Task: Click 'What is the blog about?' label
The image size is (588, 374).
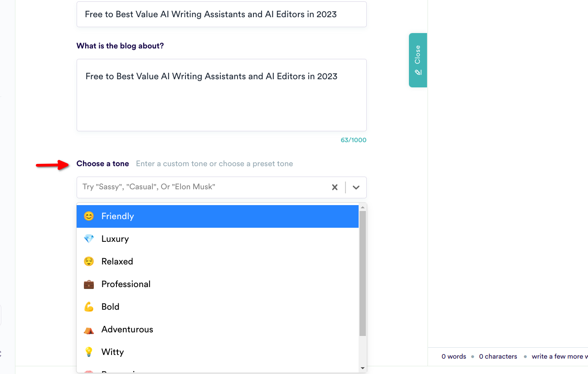Action: point(120,46)
